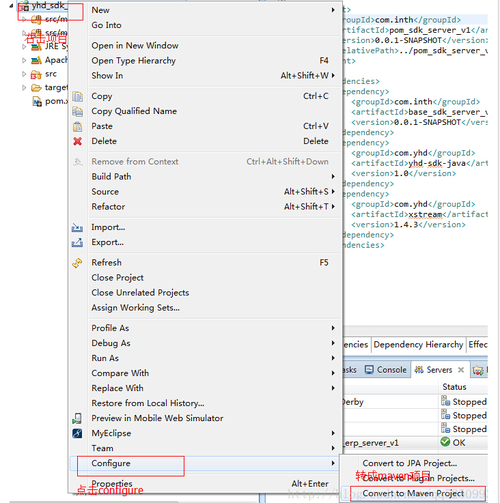Select Convert to JPA Project option
The width and height of the screenshot is (500, 503).
410,463
